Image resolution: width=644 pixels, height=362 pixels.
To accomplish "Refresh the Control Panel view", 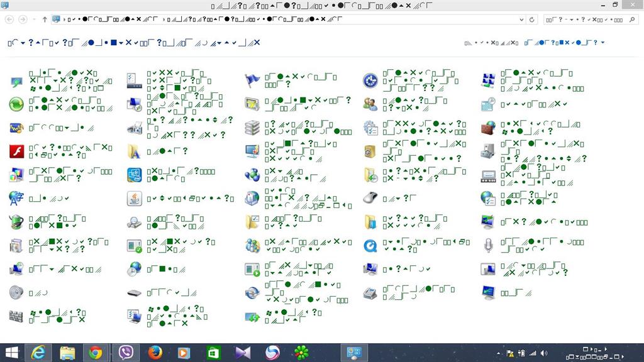I will [532, 19].
